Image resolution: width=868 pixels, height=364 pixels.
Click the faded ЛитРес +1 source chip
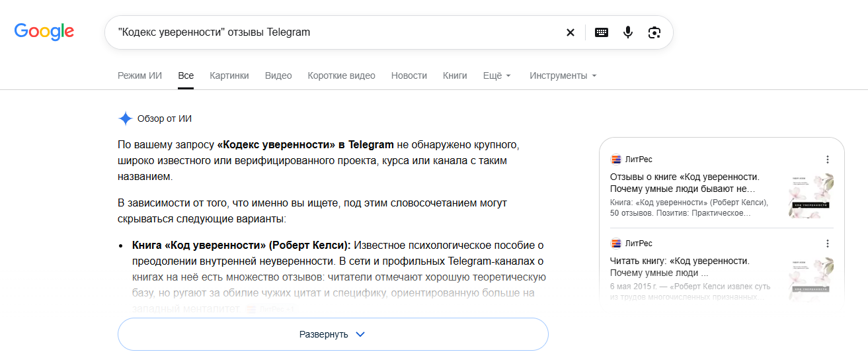click(x=271, y=309)
